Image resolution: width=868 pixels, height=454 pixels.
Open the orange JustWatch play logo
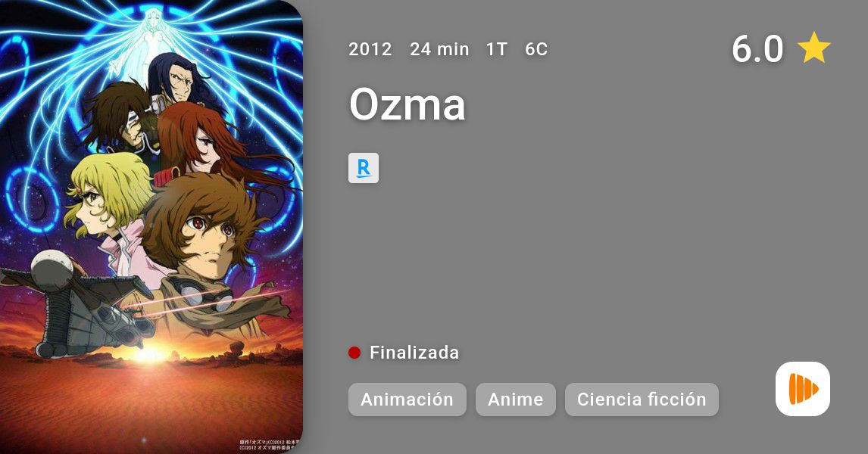pyautogui.click(x=803, y=389)
